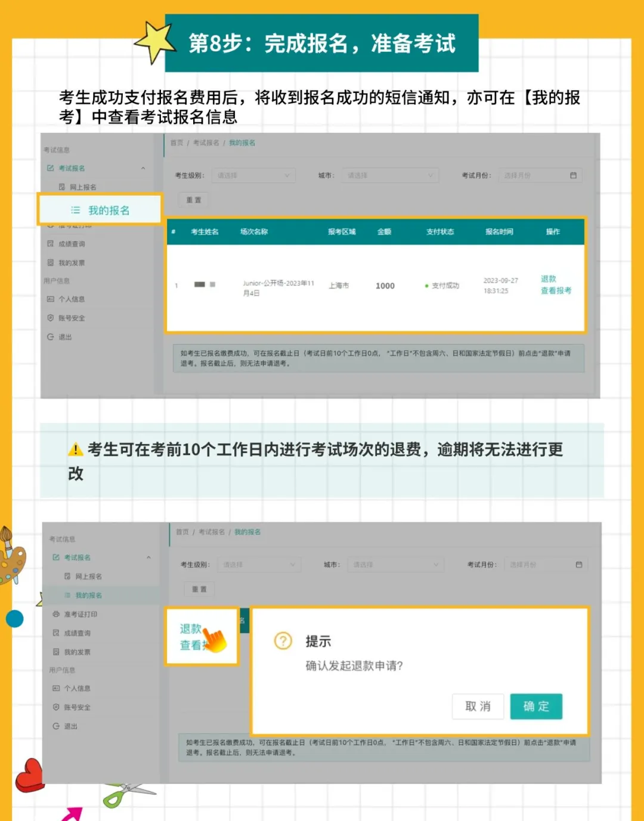Click the 报考区域 column header

click(x=342, y=232)
